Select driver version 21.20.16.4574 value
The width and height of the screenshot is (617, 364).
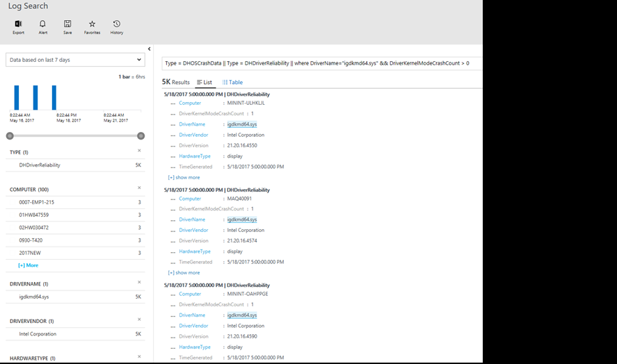tap(242, 240)
